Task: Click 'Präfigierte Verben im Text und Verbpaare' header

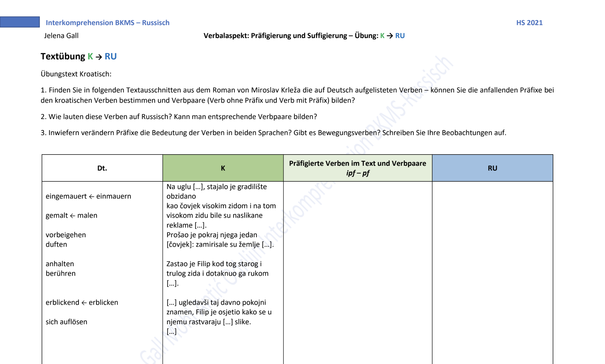Action: coord(357,163)
